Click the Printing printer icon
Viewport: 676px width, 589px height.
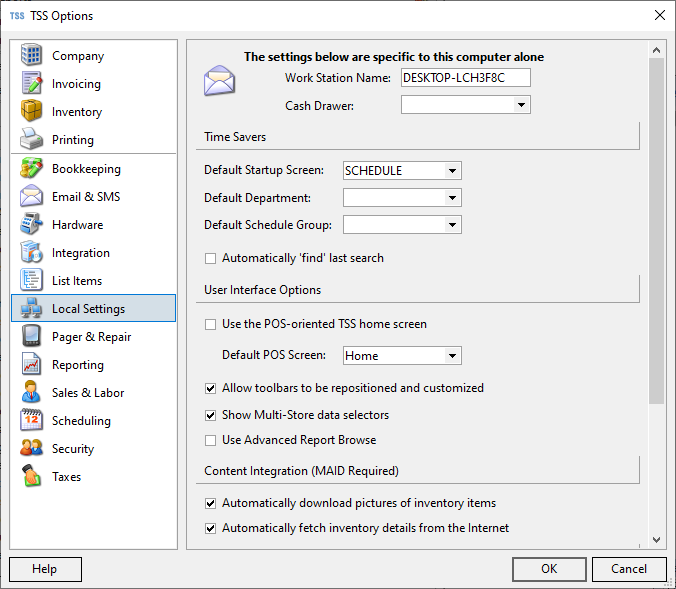(31, 140)
